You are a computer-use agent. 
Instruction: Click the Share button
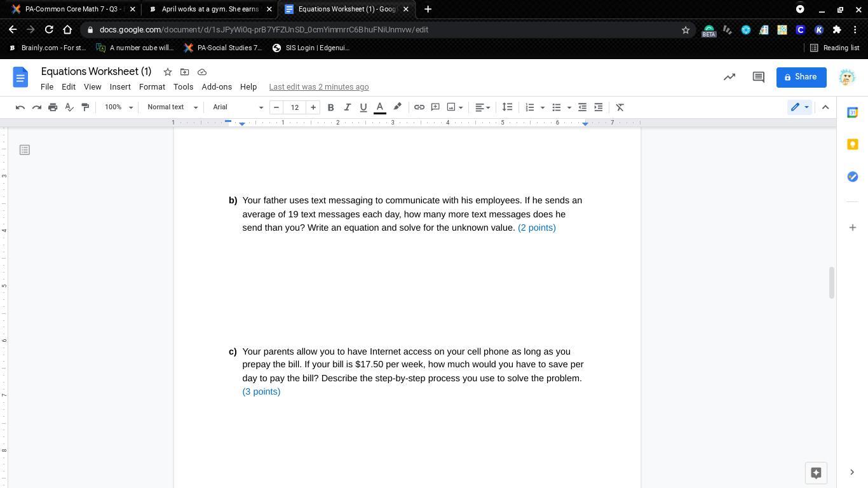(801, 77)
